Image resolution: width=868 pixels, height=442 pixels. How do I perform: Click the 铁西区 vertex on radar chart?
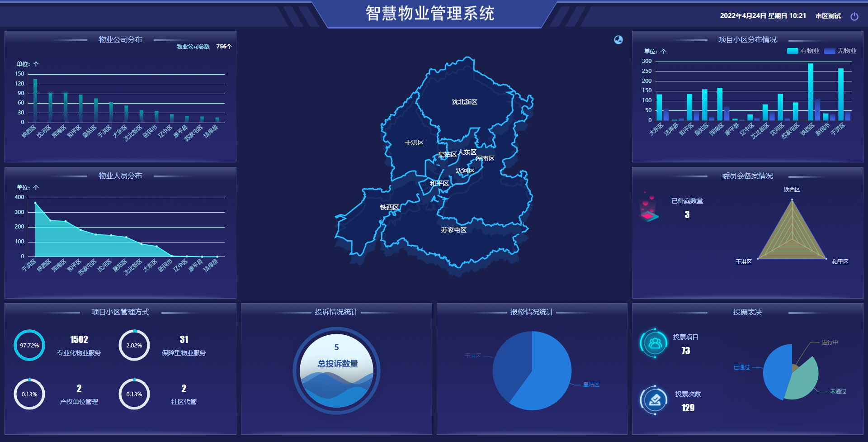(x=792, y=200)
